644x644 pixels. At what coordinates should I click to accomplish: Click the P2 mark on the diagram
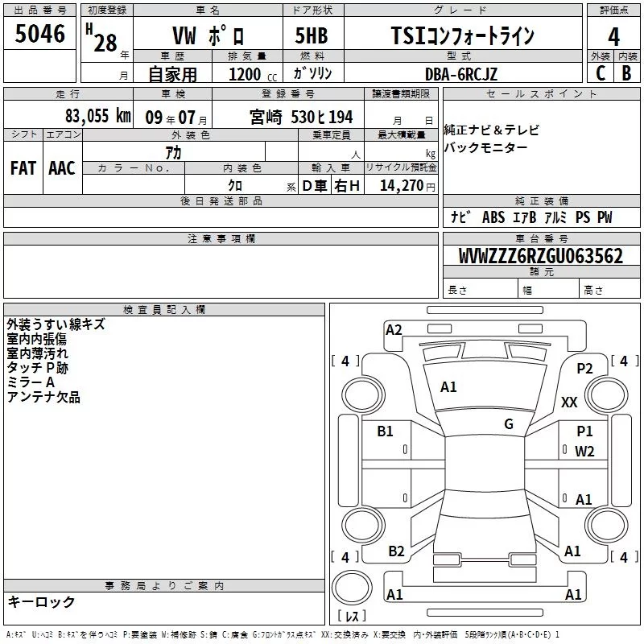pos(584,368)
